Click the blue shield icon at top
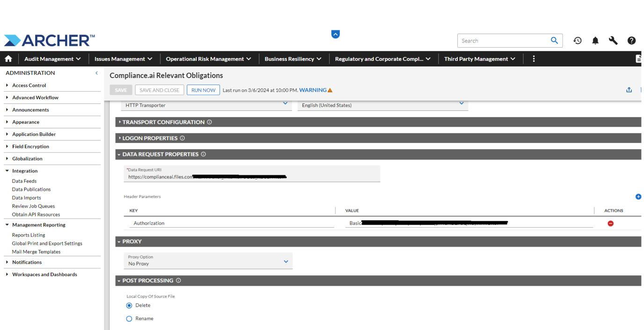Screen dimensions: 644x330 click(336, 34)
